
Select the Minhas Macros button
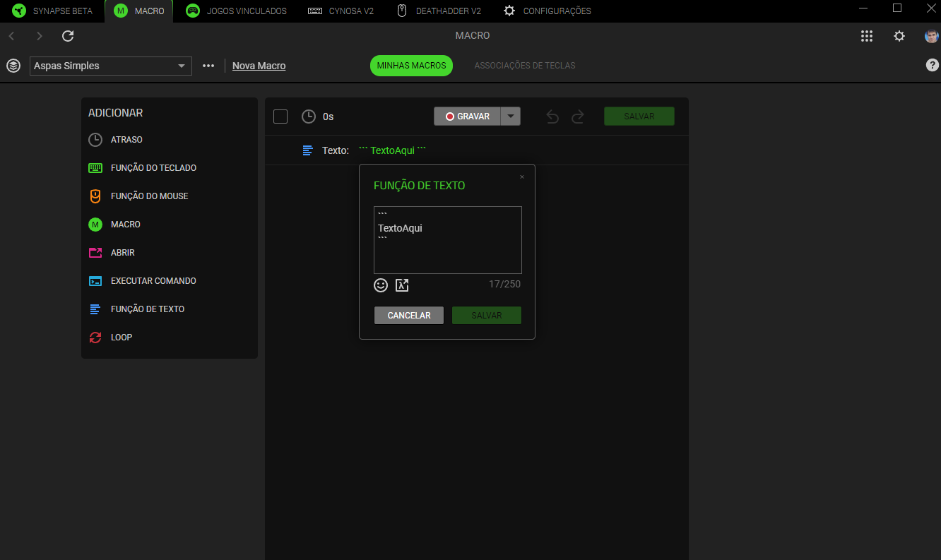(x=411, y=66)
